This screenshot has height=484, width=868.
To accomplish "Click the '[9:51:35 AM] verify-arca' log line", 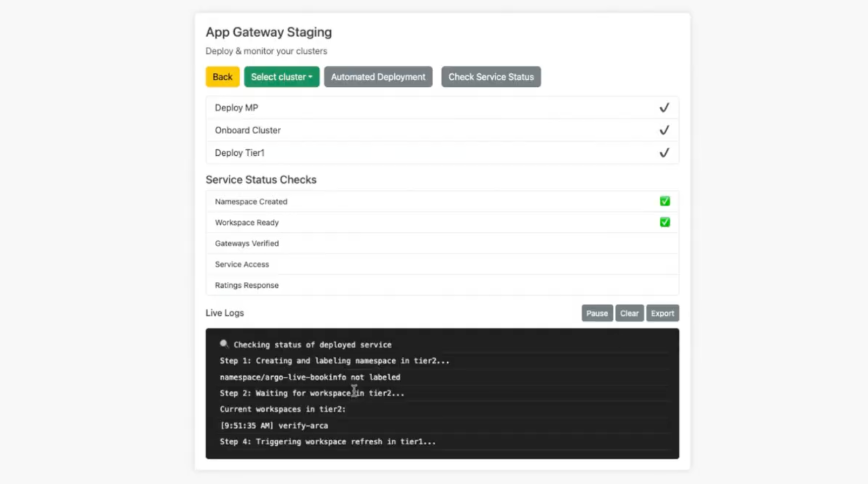I will [x=274, y=426].
